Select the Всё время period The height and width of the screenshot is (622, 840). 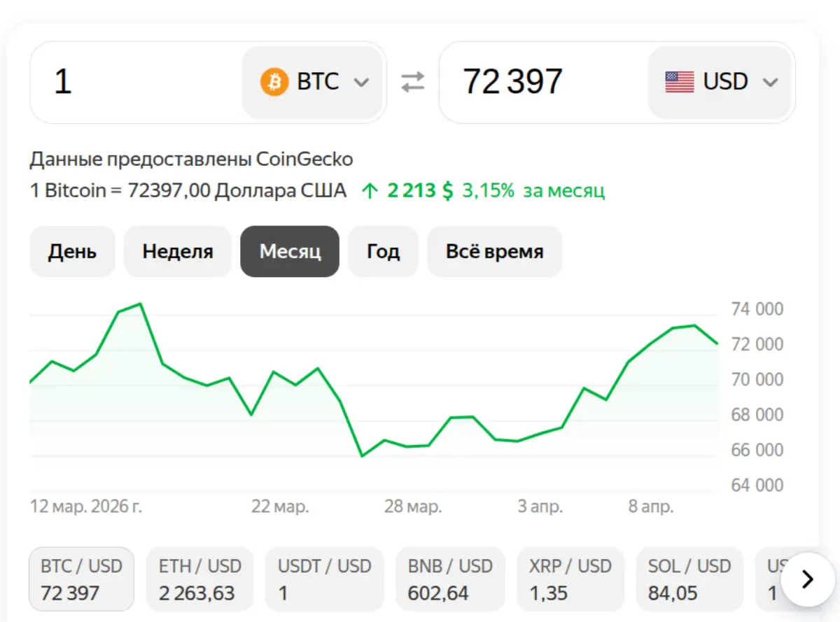(x=494, y=251)
